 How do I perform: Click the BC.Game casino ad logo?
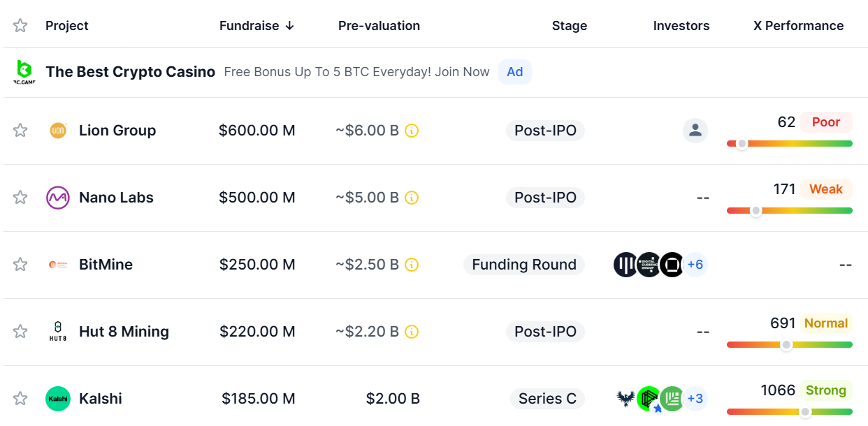coord(24,72)
